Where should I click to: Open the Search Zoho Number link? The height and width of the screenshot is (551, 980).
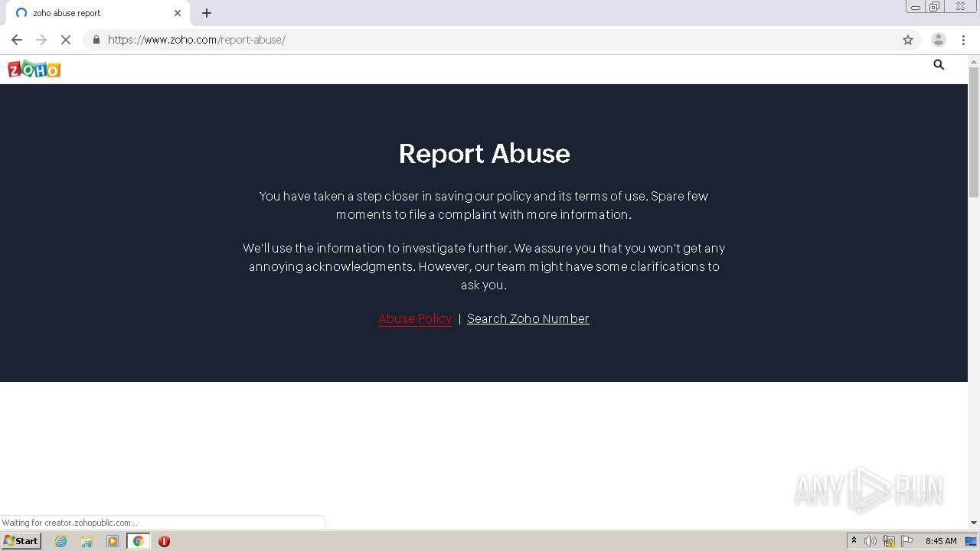(528, 318)
